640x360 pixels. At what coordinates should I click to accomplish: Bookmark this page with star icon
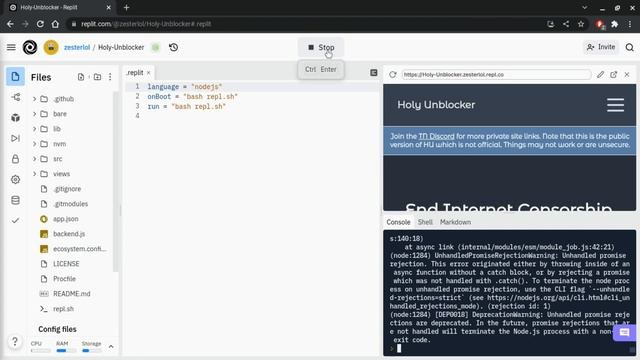pyautogui.click(x=580, y=24)
